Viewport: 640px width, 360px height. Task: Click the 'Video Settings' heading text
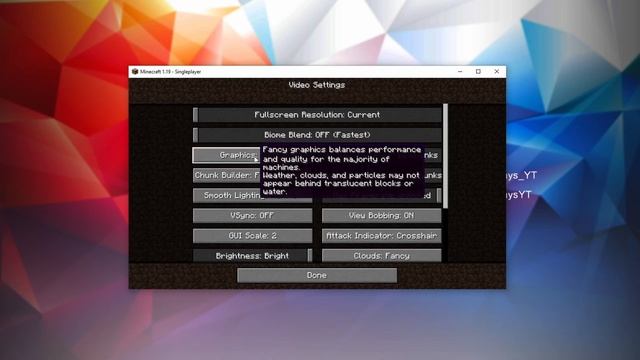pyautogui.click(x=317, y=85)
